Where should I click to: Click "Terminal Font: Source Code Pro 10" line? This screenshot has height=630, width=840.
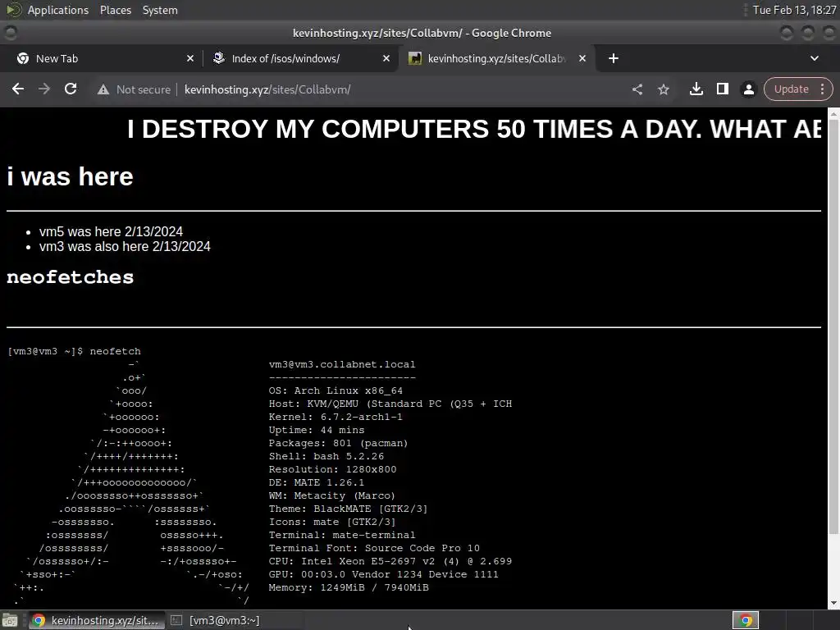[374, 548]
